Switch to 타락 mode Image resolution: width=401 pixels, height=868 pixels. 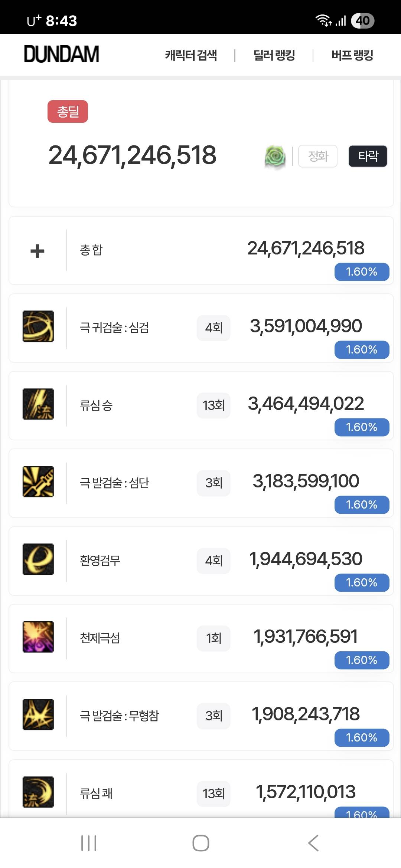click(368, 156)
